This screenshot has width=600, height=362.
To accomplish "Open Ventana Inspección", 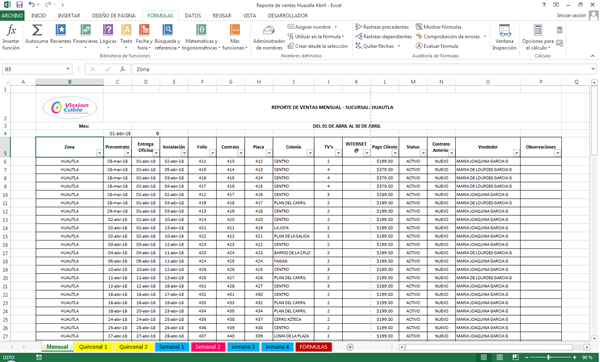I will coord(504,37).
